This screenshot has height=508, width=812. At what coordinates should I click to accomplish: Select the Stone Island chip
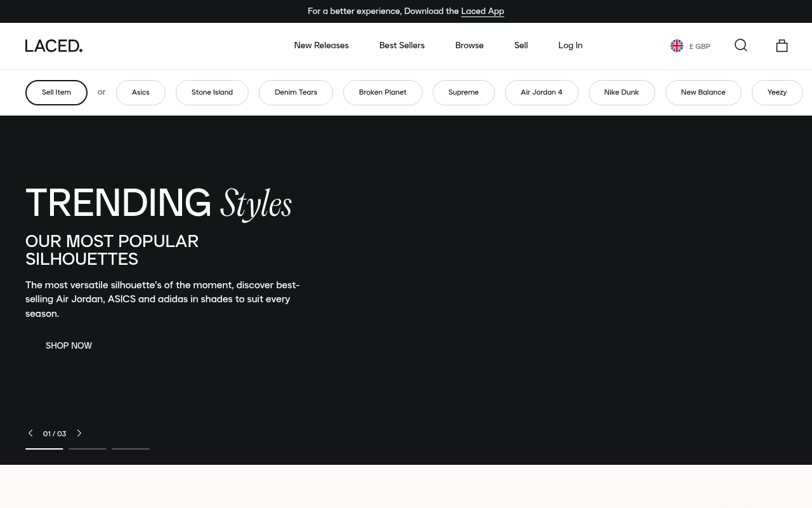tap(212, 93)
